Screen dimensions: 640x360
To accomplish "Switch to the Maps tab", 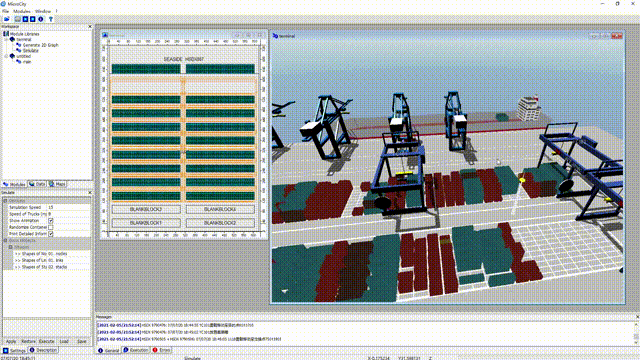I will [57, 184].
